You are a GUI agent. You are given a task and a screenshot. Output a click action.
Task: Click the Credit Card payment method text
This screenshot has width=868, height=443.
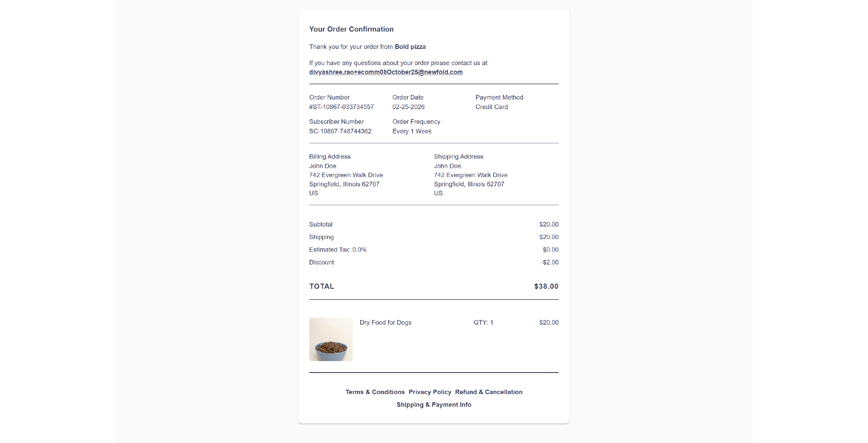(x=491, y=107)
